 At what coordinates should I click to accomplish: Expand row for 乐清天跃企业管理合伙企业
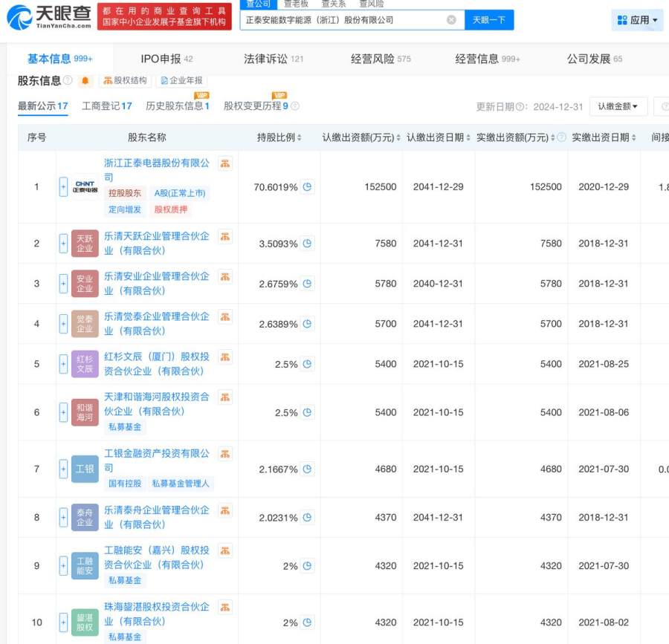click(x=63, y=244)
